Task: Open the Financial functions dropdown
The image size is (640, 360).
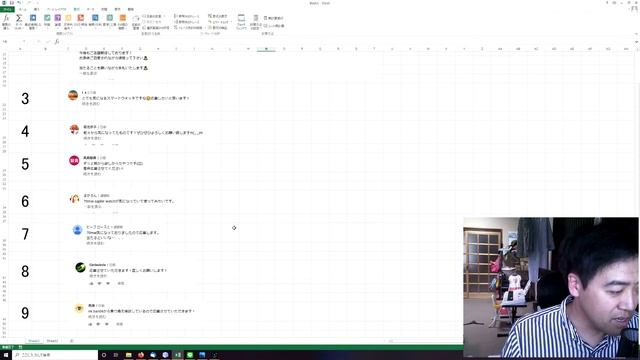Action: (47, 22)
